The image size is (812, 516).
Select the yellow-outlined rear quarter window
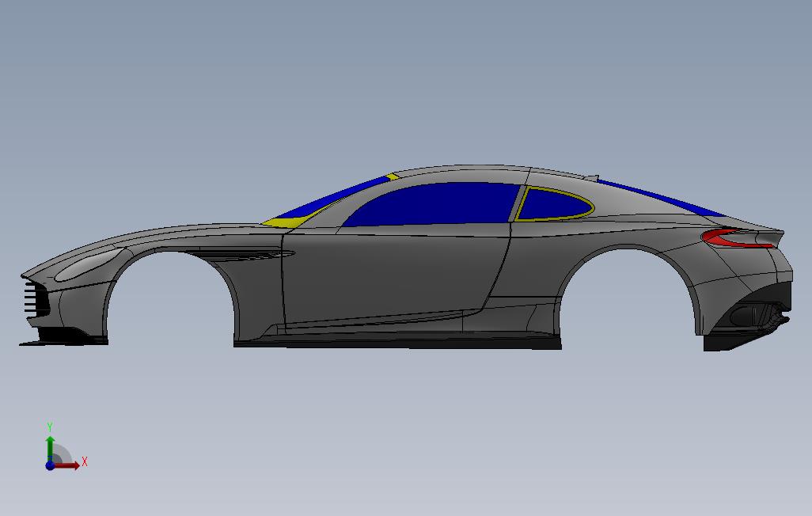click(x=554, y=205)
